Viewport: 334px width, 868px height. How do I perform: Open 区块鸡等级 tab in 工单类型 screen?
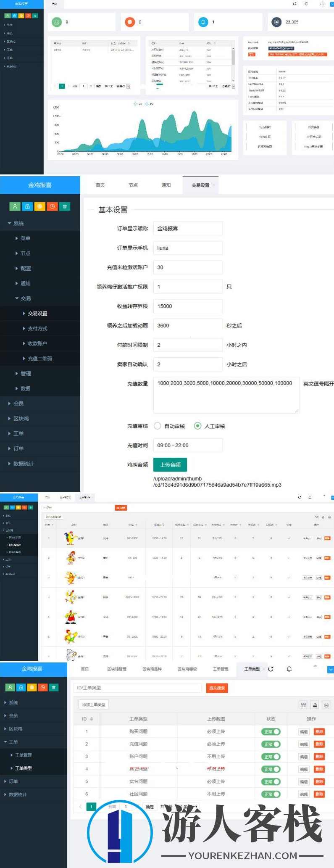pyautogui.click(x=187, y=669)
